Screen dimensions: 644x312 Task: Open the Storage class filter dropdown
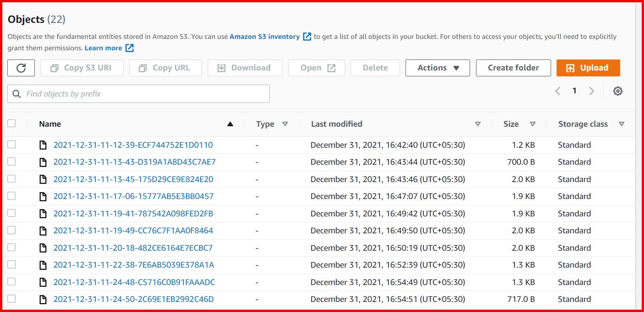(622, 124)
